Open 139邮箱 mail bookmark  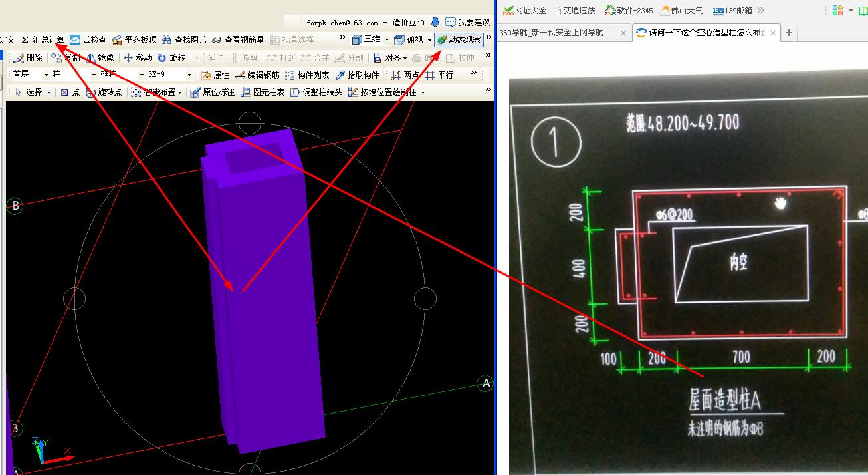click(x=732, y=10)
